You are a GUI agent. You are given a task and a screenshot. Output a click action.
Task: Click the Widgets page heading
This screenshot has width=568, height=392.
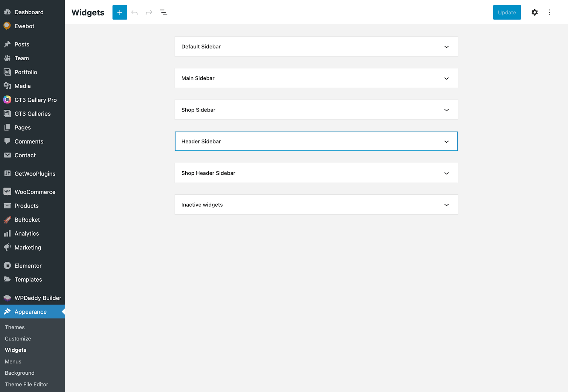(x=88, y=12)
